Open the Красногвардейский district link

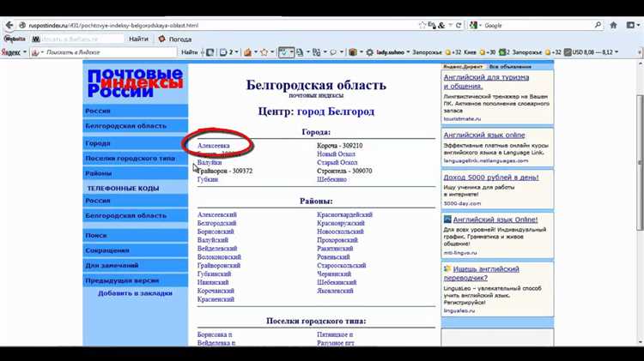344,214
